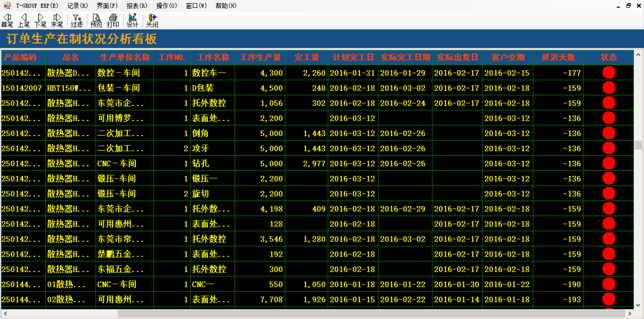
Task: Select the 数控－车间 cell
Action: point(125,73)
